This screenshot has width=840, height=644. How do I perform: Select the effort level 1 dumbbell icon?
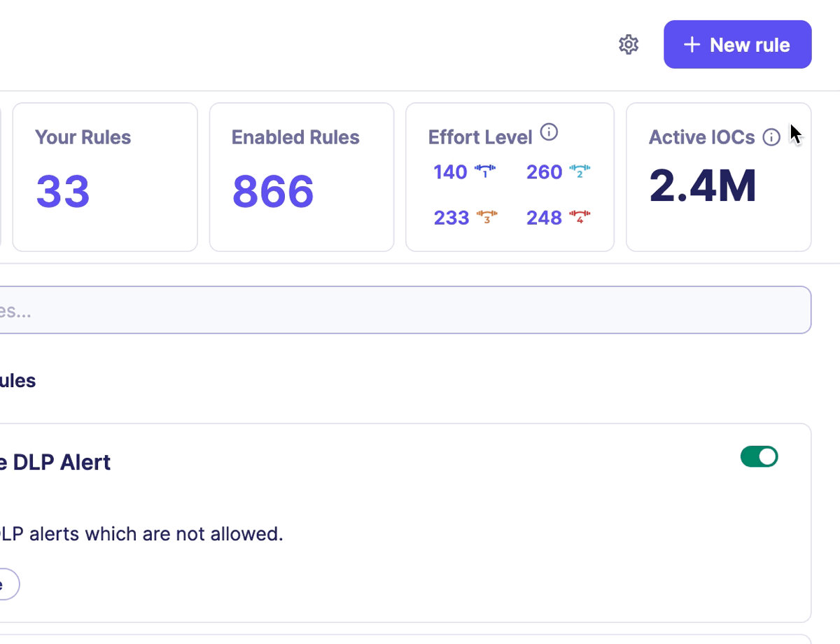click(484, 171)
